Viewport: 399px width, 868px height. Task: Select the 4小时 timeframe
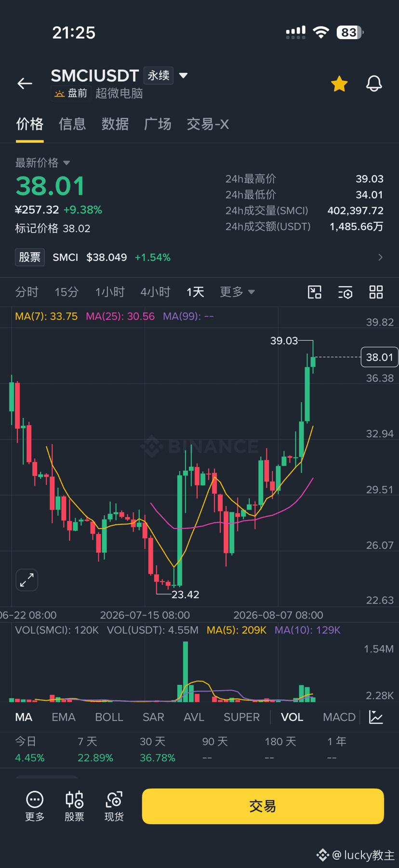point(155,292)
